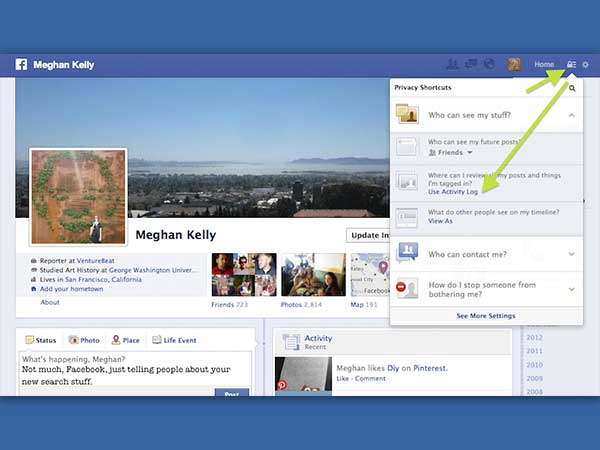Click the blocking icon with red stop sign
The width and height of the screenshot is (600, 450).
pyautogui.click(x=407, y=289)
